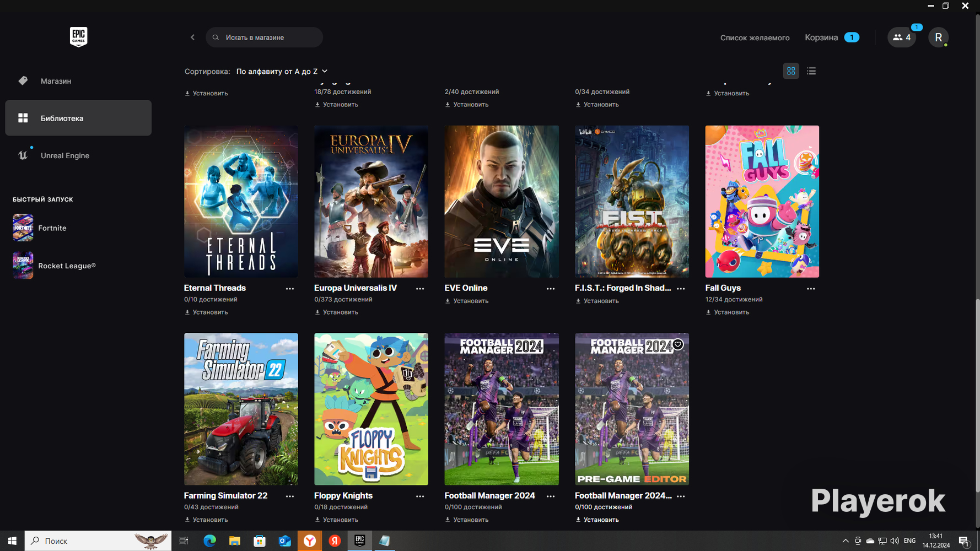The image size is (980, 551).
Task: Install F.I.S.T.: Forged In Shadow Torch
Action: 597,301
